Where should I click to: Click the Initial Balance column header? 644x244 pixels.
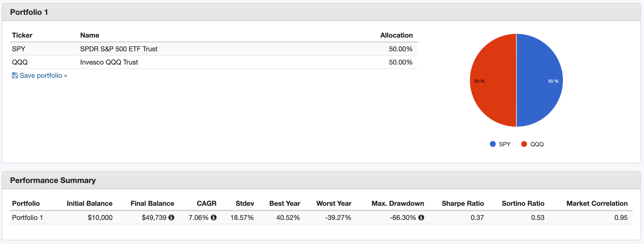click(x=89, y=204)
